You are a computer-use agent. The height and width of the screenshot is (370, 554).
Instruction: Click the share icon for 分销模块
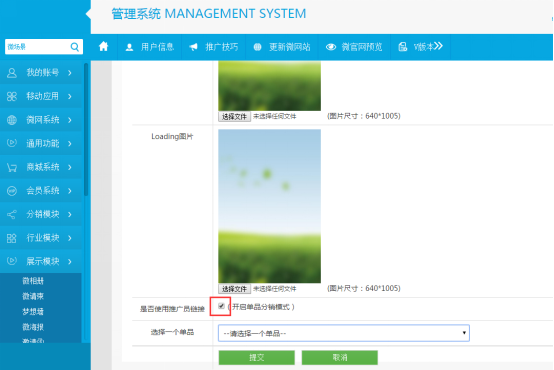pos(12,214)
